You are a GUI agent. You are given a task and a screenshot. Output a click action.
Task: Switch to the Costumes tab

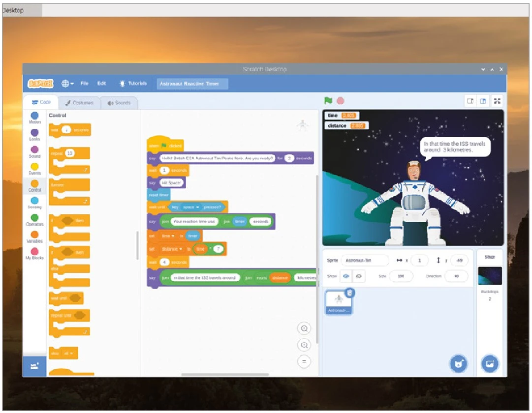pos(79,103)
